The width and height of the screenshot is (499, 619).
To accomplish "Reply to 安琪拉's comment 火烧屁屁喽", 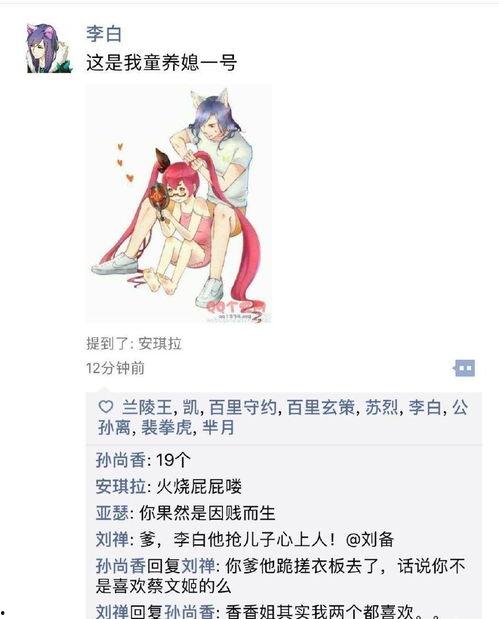I will click(x=169, y=486).
